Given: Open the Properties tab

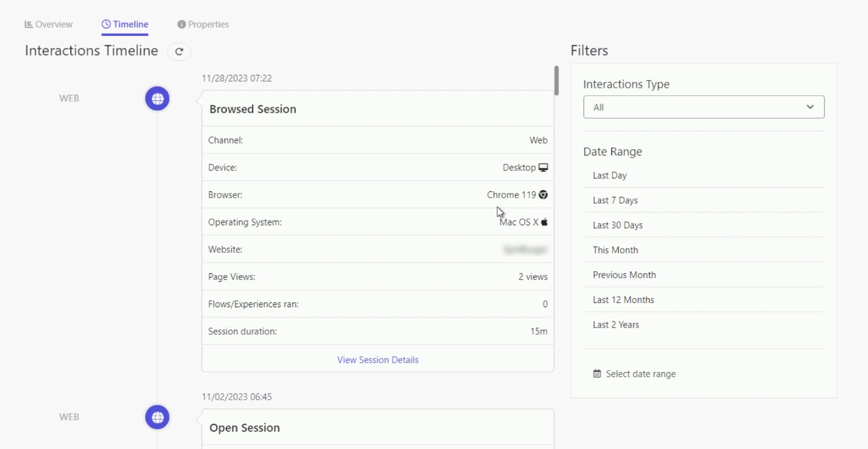Looking at the screenshot, I should point(203,24).
